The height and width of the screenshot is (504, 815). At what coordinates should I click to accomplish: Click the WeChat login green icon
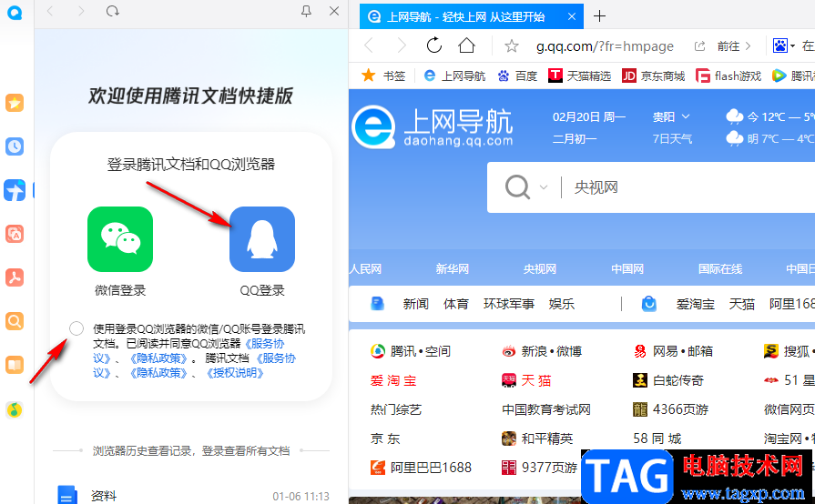[120, 239]
